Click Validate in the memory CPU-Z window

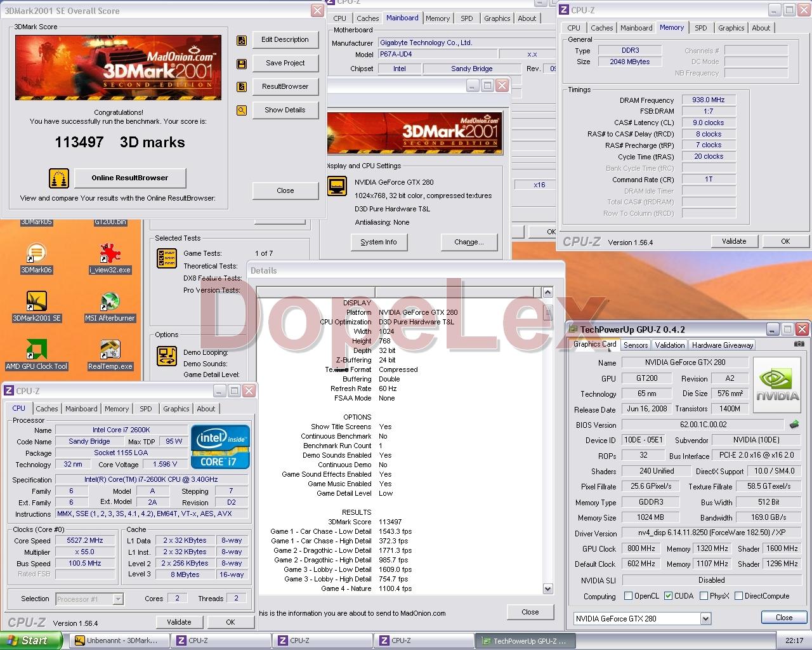pyautogui.click(x=734, y=241)
